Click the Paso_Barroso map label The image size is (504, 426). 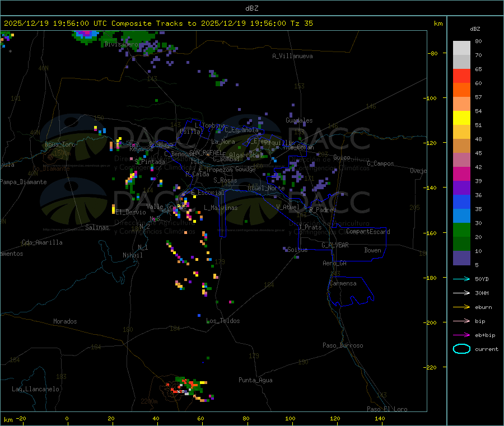tap(343, 345)
